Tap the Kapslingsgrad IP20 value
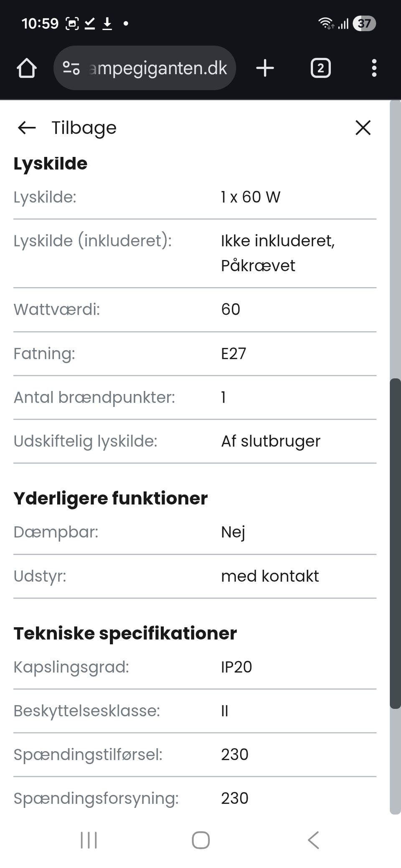Viewport: 401px width, 868px height. coord(236,667)
